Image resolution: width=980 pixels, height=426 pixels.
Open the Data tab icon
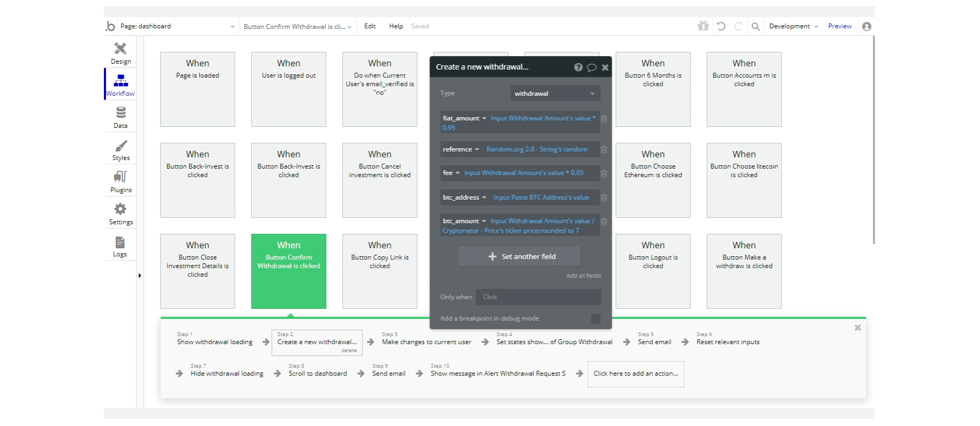click(x=120, y=117)
